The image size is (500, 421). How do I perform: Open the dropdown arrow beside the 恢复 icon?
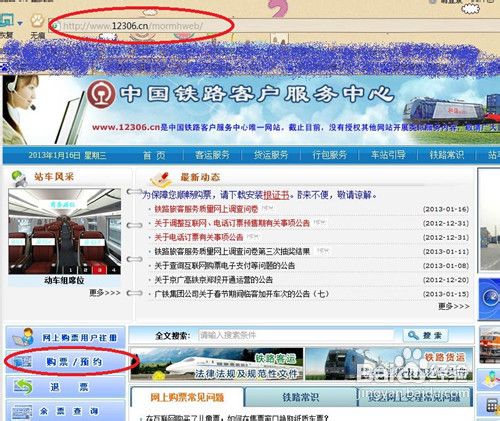pyautogui.click(x=20, y=23)
